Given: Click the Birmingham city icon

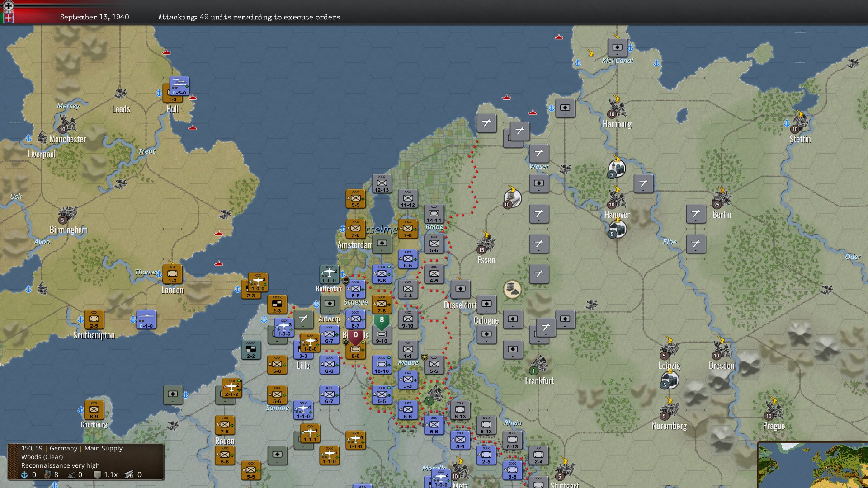Looking at the screenshot, I should click(67, 214).
